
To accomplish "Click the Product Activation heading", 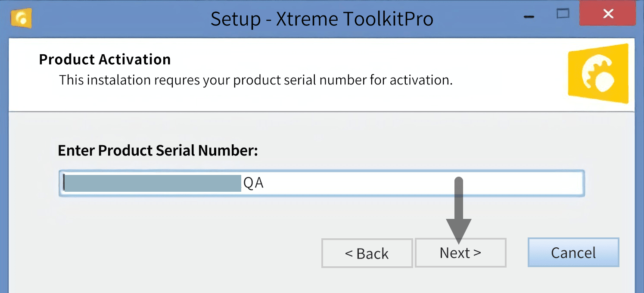I will pyautogui.click(x=105, y=59).
